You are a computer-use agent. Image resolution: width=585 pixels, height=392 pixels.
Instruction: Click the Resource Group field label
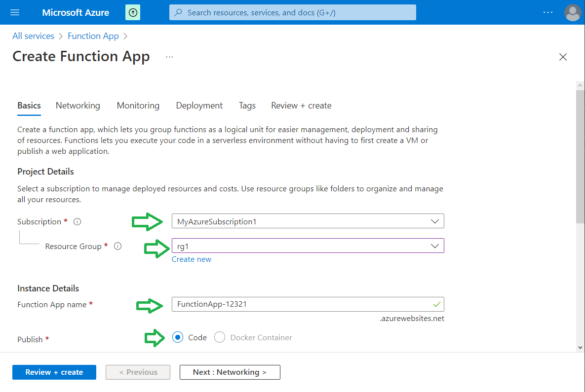click(x=73, y=247)
